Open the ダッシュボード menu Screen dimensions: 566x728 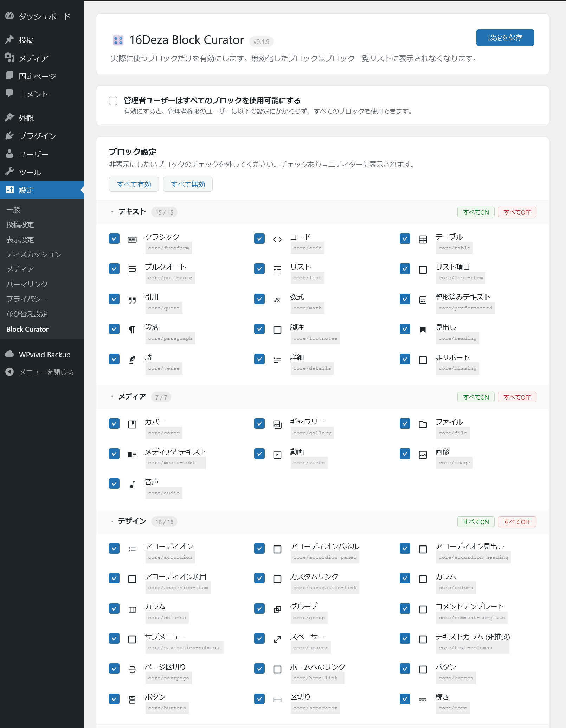(42, 16)
